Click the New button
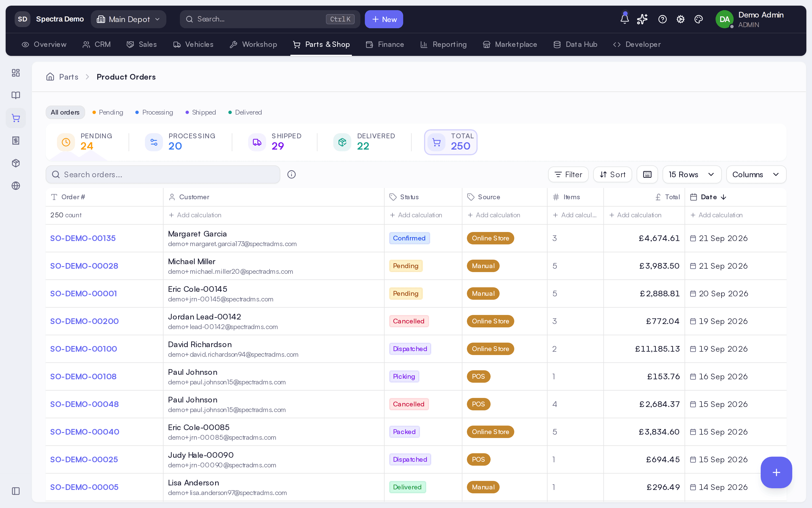812x508 pixels. tap(384, 19)
